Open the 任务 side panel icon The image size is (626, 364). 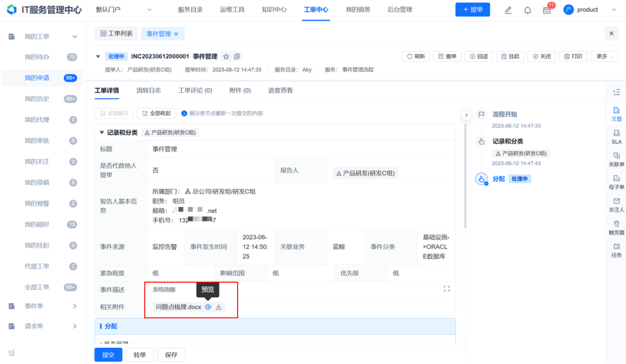tap(616, 250)
